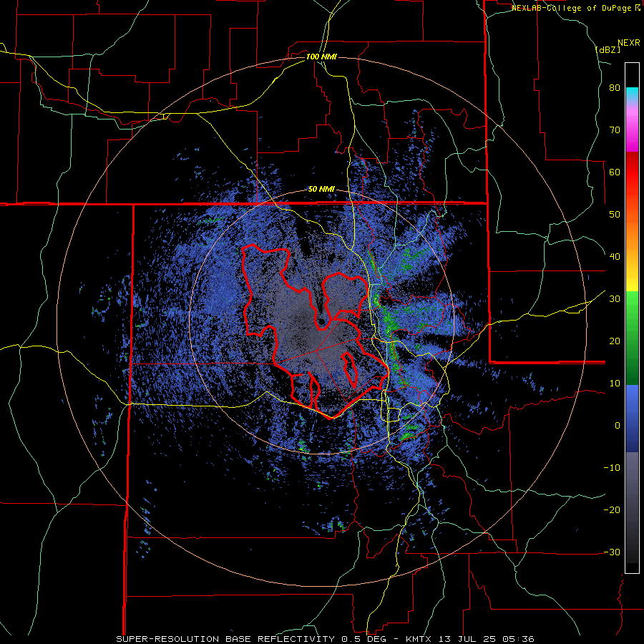644x644 pixels.
Task: Click the NEXLAB-College of DuPage label
Action: pos(575,8)
